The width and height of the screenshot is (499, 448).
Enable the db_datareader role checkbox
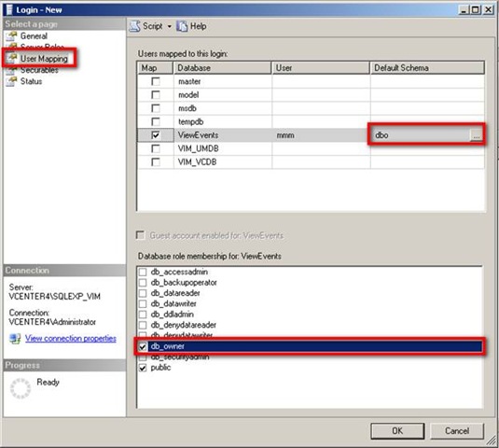(x=143, y=293)
